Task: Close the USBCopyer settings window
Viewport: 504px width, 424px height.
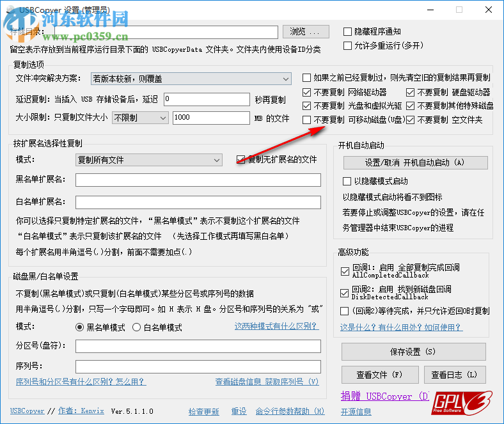Action: click(x=489, y=10)
